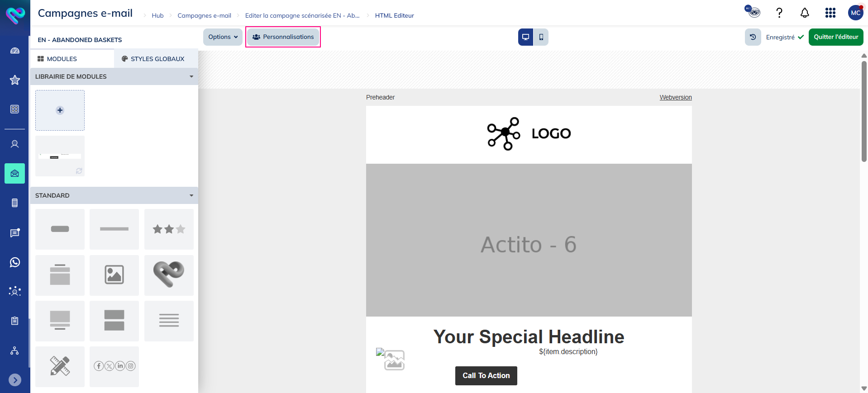Click the Quitter l'éditeur button

pos(835,37)
